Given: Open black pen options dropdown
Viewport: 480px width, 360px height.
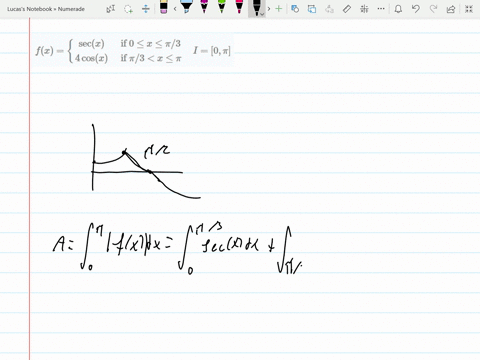Looking at the screenshot, I should point(262,14).
